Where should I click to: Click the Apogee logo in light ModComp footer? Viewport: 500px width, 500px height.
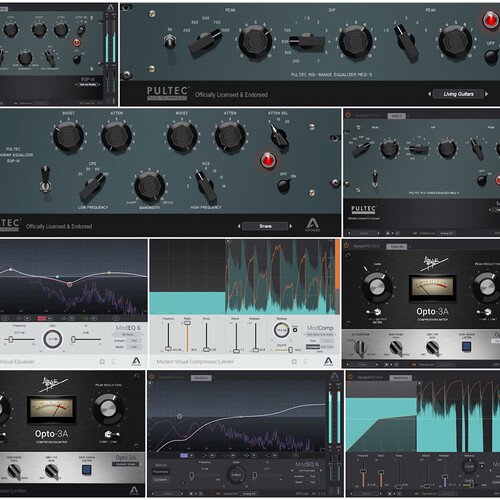point(328,361)
